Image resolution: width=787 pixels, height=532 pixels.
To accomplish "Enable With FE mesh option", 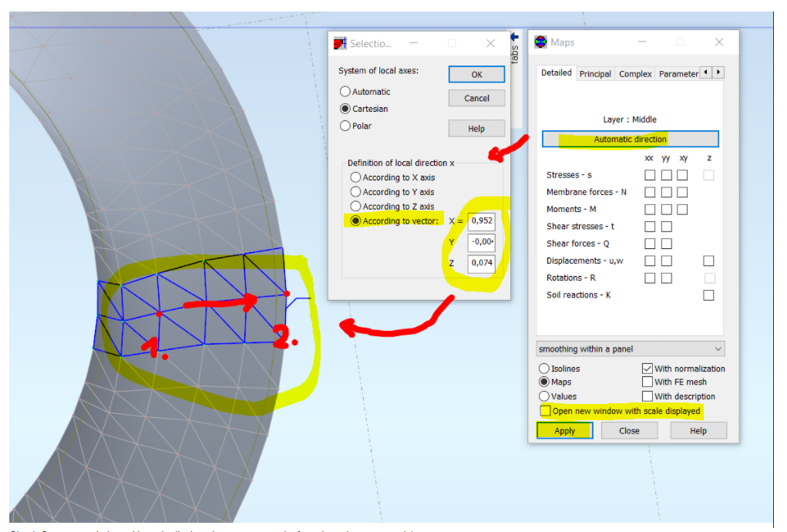I will point(647,382).
